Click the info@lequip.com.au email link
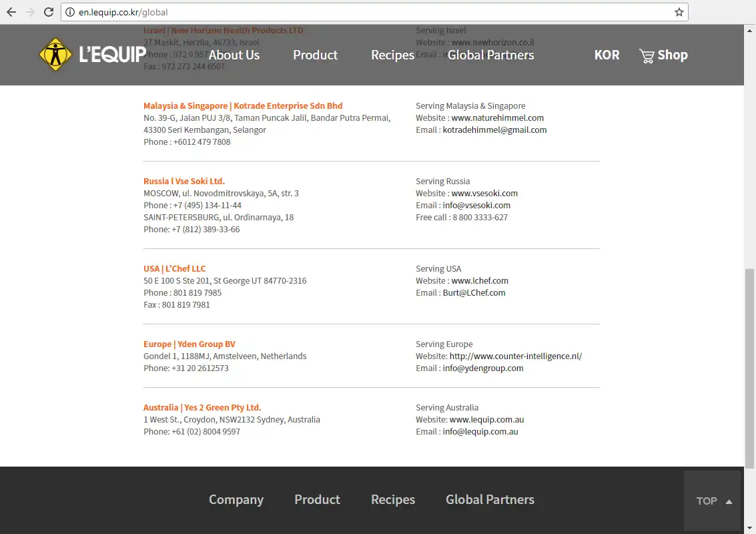Viewport: 756px width, 534px height. click(x=480, y=432)
